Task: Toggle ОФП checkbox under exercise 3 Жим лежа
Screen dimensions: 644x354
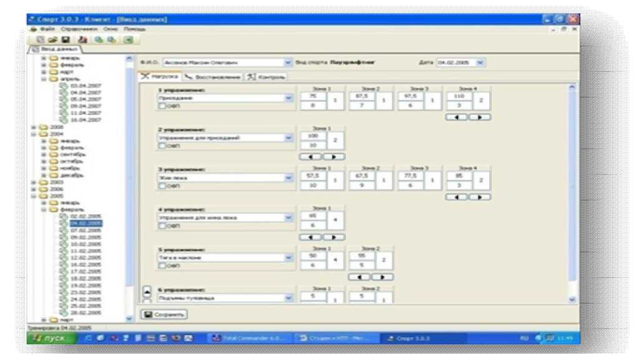Action: (162, 186)
